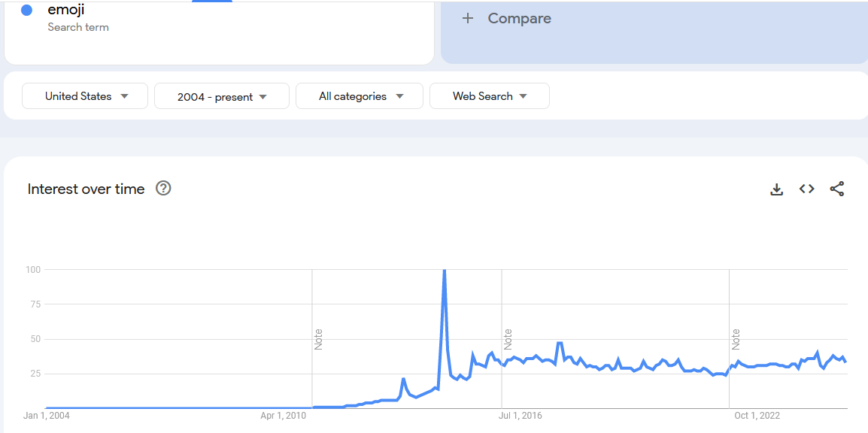Open help for Interest over time
This screenshot has width=868, height=433.
[163, 189]
